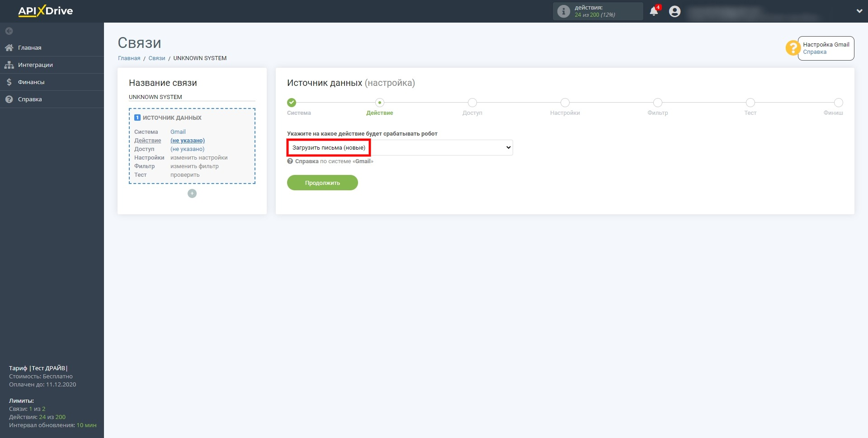
Task: Select the Финиш step marker
Action: (x=839, y=103)
